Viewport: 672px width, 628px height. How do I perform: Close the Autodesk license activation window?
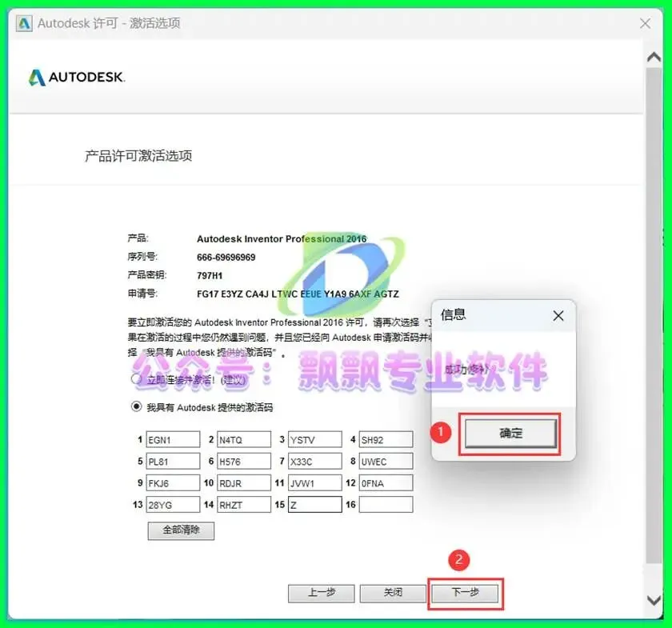(645, 23)
